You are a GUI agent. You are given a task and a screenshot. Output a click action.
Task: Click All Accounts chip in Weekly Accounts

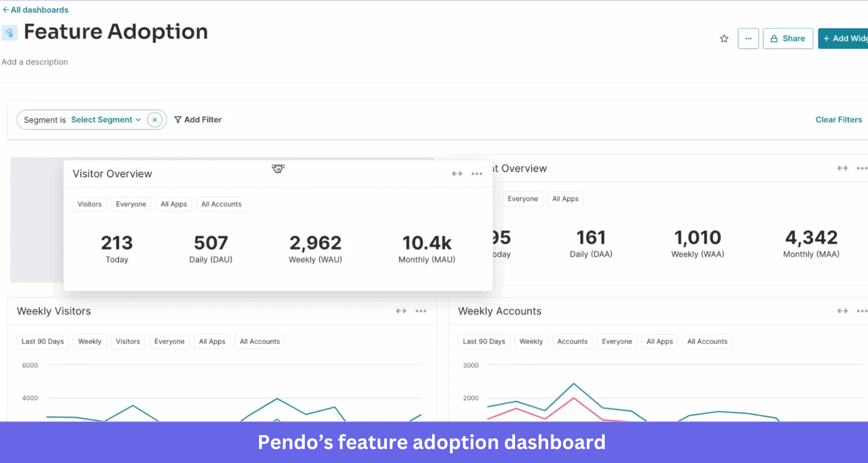707,342
